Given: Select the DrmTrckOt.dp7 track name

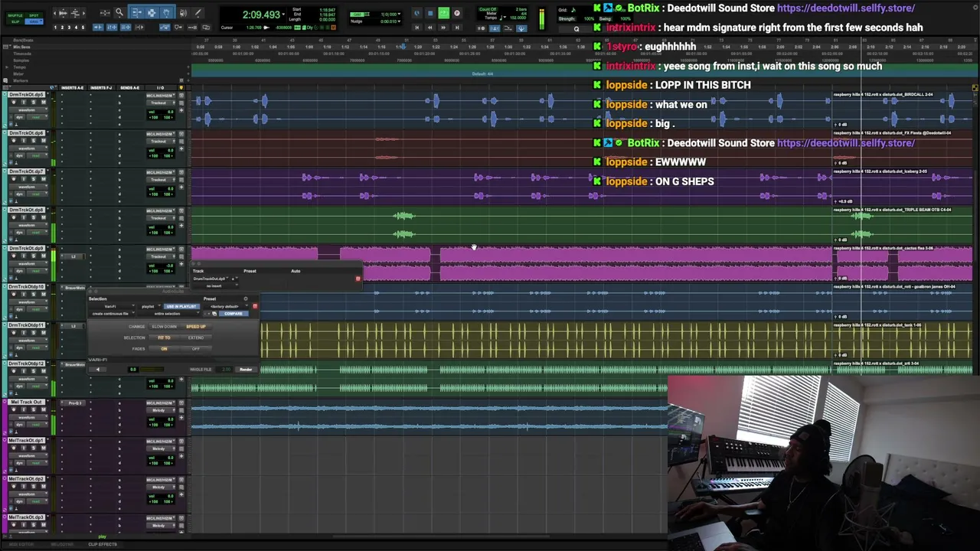Looking at the screenshot, I should 26,171.
